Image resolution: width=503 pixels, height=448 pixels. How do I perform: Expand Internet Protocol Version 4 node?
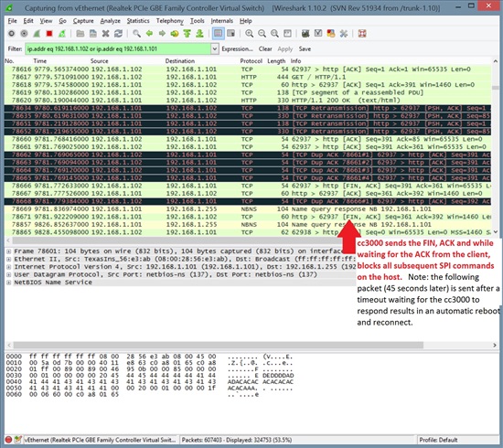[8, 267]
